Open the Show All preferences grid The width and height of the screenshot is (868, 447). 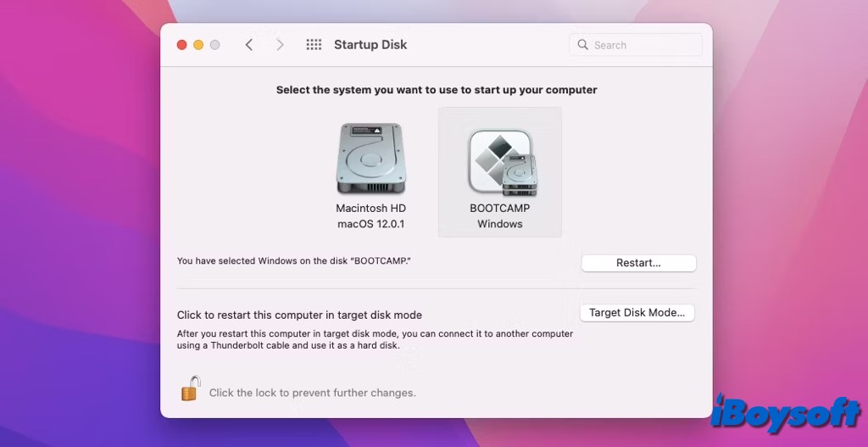coord(314,45)
